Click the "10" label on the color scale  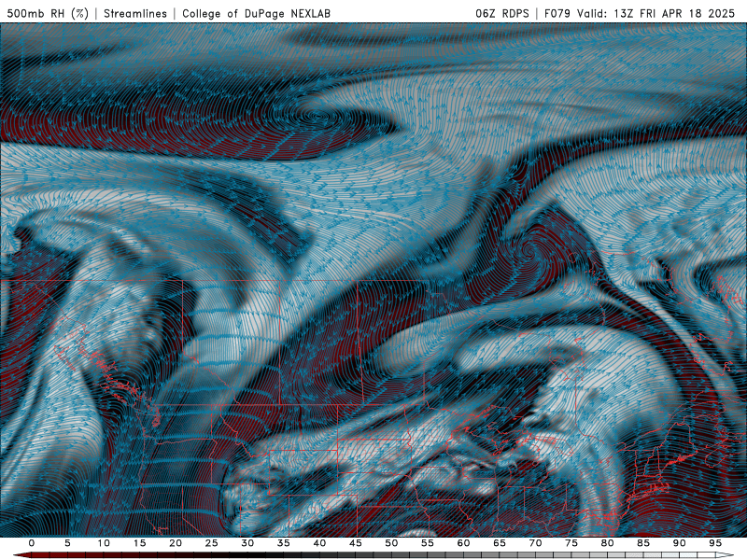[x=104, y=543]
